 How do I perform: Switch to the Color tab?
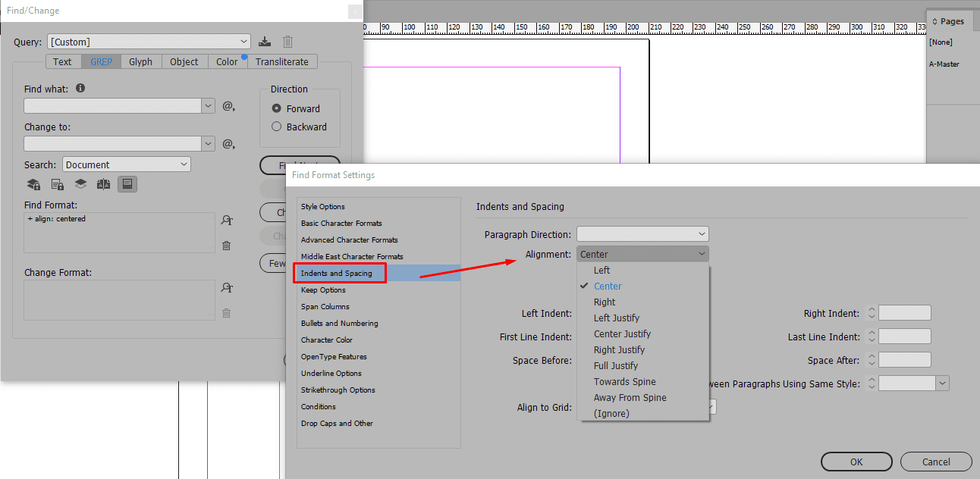(227, 62)
